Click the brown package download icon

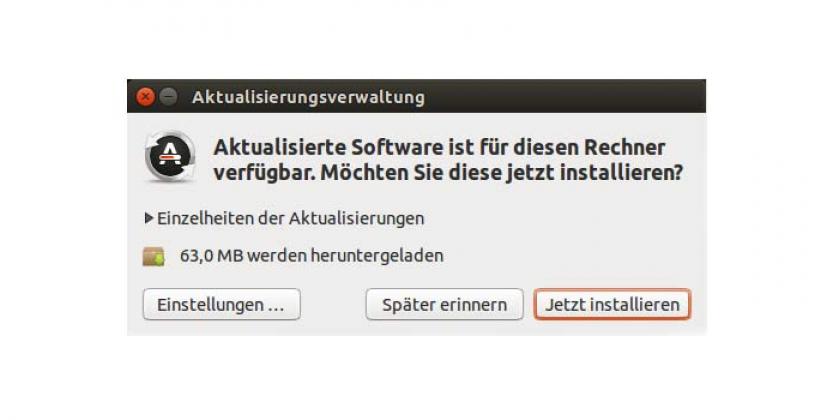(154, 256)
